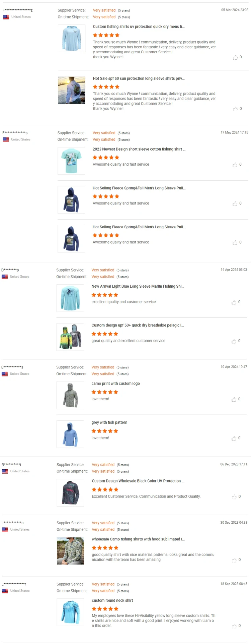Open New Arrival Light Blue Marlin shirt link
This screenshot has height=644, width=251.
coord(138,286)
